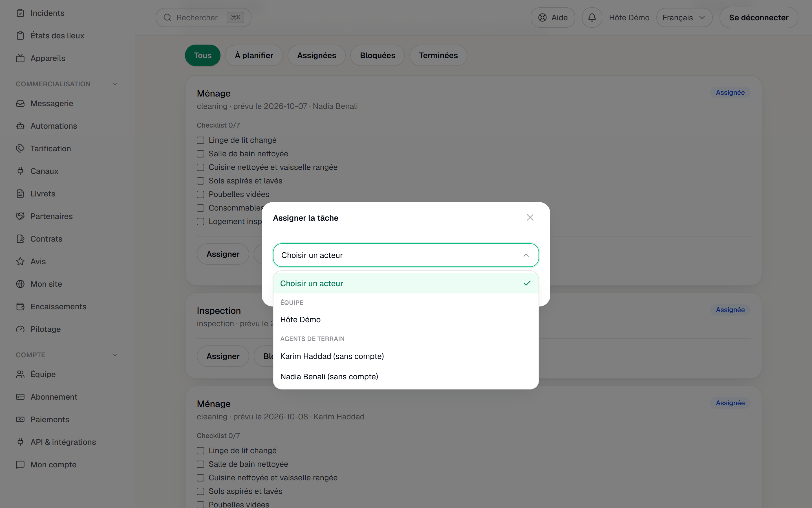Open the Pilotage gauge icon
This screenshot has height=508, width=812.
tap(20, 329)
